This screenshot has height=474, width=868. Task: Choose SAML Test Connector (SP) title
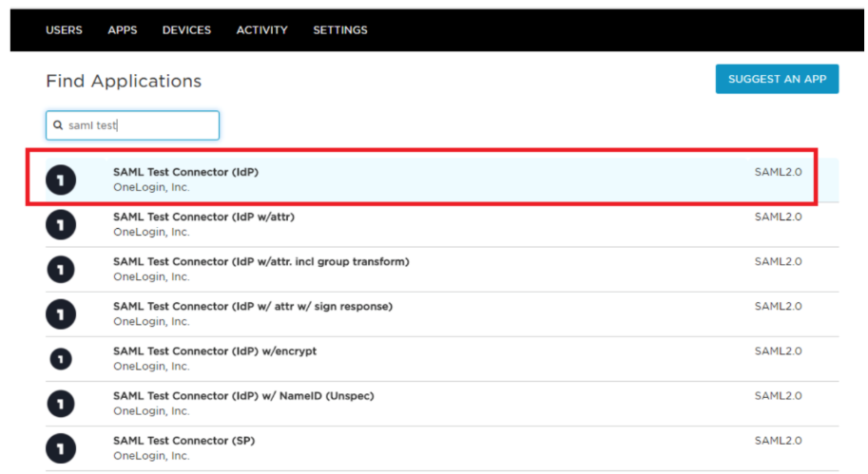[183, 441]
